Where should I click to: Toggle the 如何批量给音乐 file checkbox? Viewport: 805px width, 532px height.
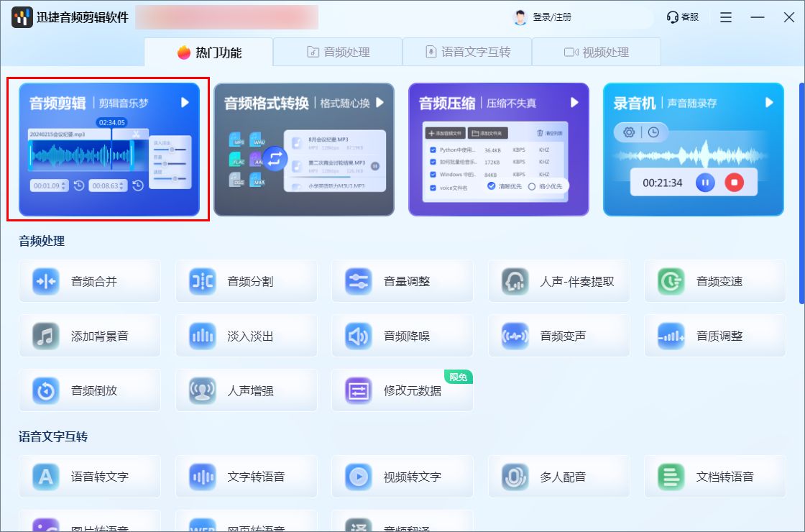tap(433, 162)
